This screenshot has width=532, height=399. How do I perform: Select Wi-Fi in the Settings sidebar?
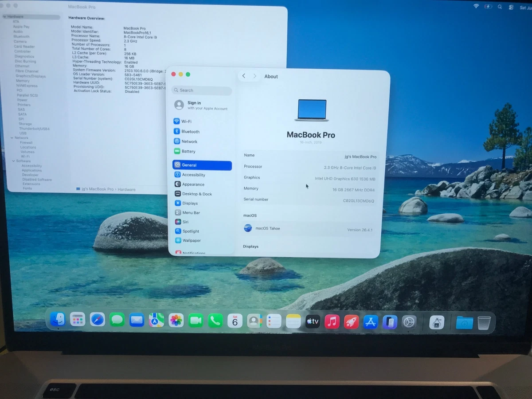tap(202, 121)
